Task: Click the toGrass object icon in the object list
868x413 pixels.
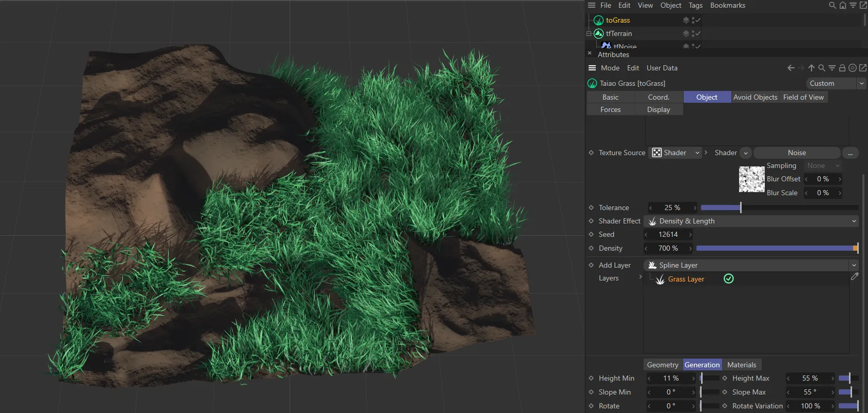Action: [598, 21]
